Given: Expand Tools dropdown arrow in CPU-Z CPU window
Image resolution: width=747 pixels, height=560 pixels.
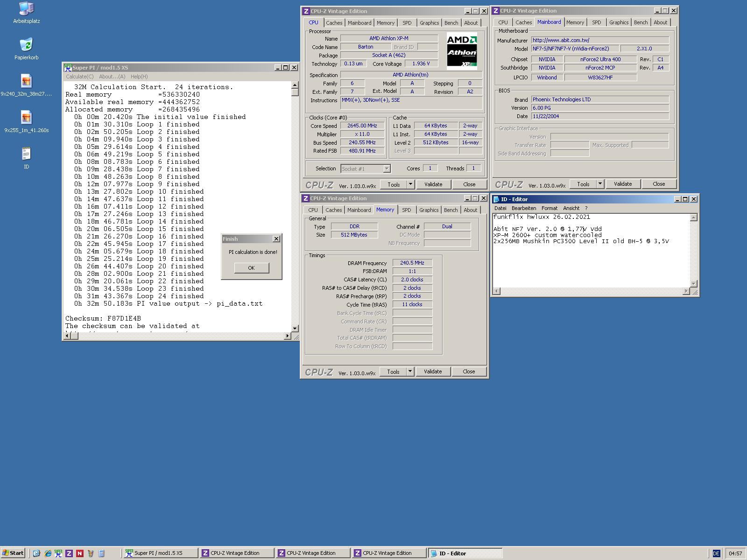Looking at the screenshot, I should [410, 184].
